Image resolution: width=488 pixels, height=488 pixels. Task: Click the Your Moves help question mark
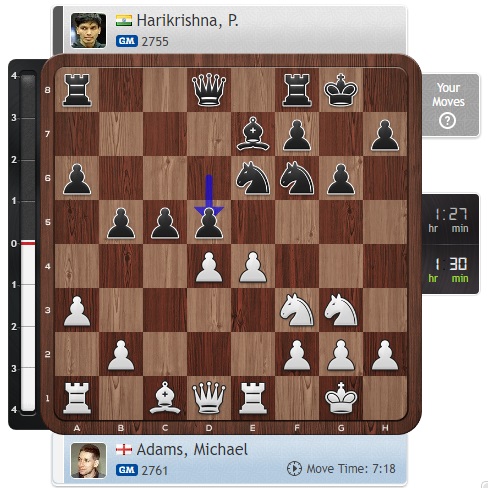[447, 121]
